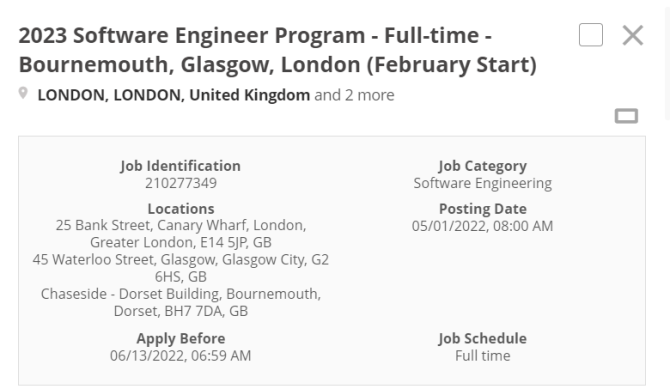Click the location pin icon
The image size is (670, 389).
[23, 93]
